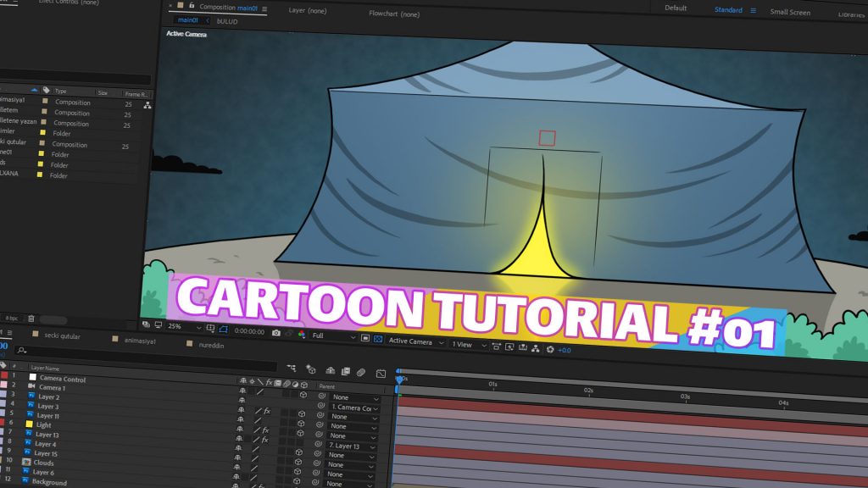Screen dimensions: 868x488
Task: Click the Layer Name column header
Action: pyautogui.click(x=45, y=368)
